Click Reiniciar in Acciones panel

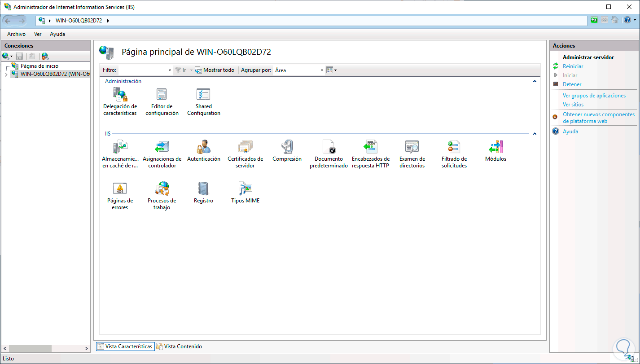coord(573,66)
